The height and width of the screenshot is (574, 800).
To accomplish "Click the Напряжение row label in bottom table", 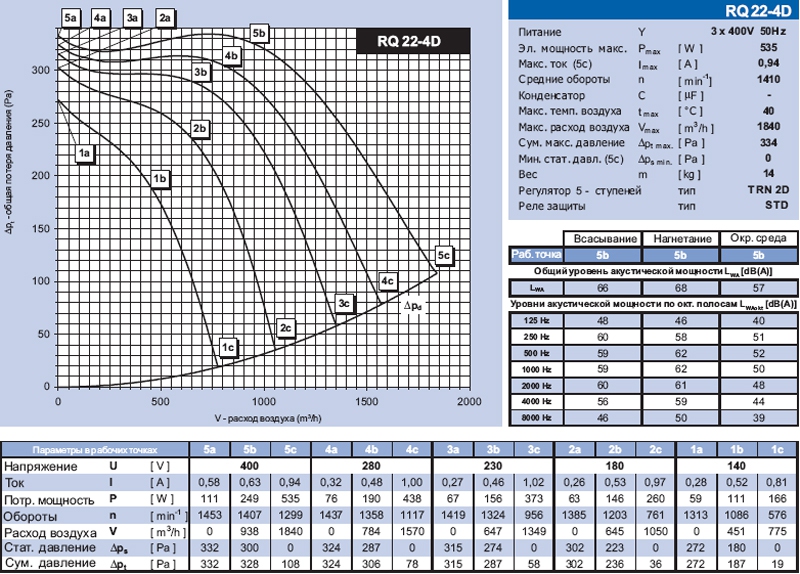I will click(x=44, y=466).
